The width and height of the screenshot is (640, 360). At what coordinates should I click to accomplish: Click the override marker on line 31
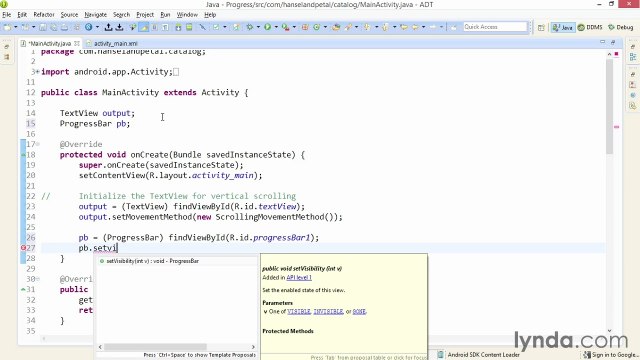pos(23,289)
